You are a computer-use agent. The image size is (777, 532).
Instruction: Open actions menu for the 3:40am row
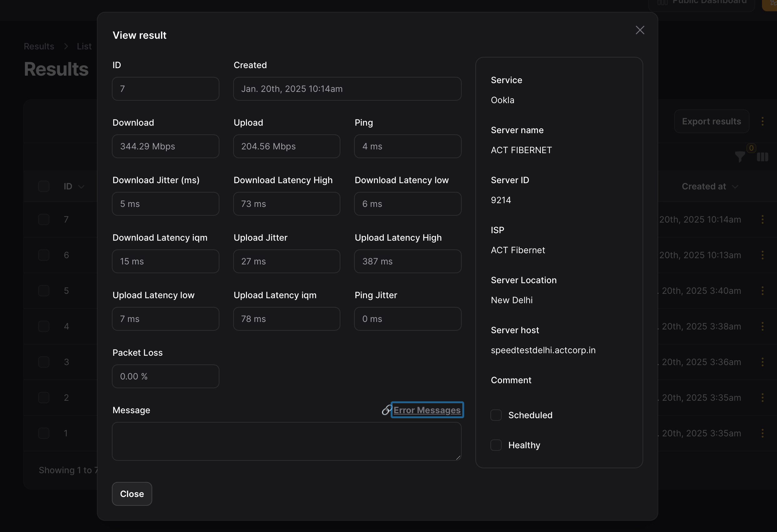[x=762, y=291]
